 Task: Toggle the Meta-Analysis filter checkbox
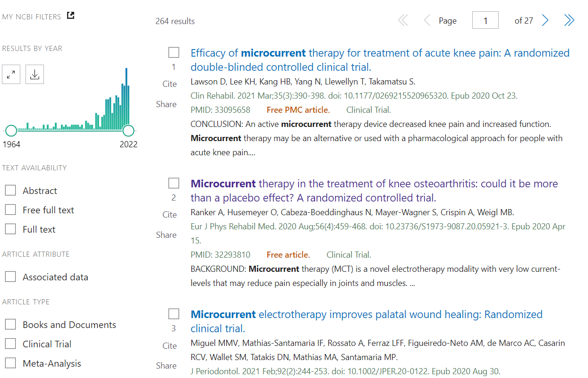pyautogui.click(x=10, y=363)
